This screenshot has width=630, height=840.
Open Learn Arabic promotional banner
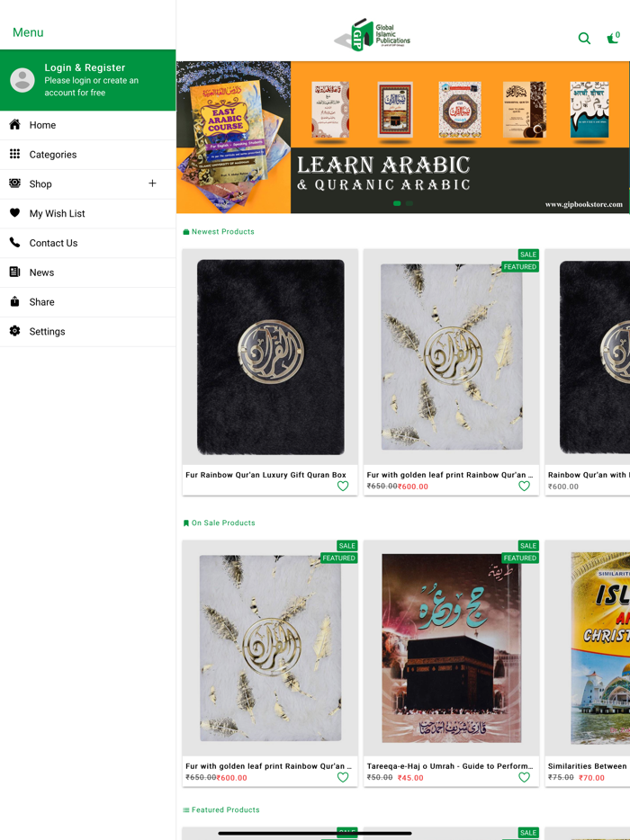coord(402,137)
